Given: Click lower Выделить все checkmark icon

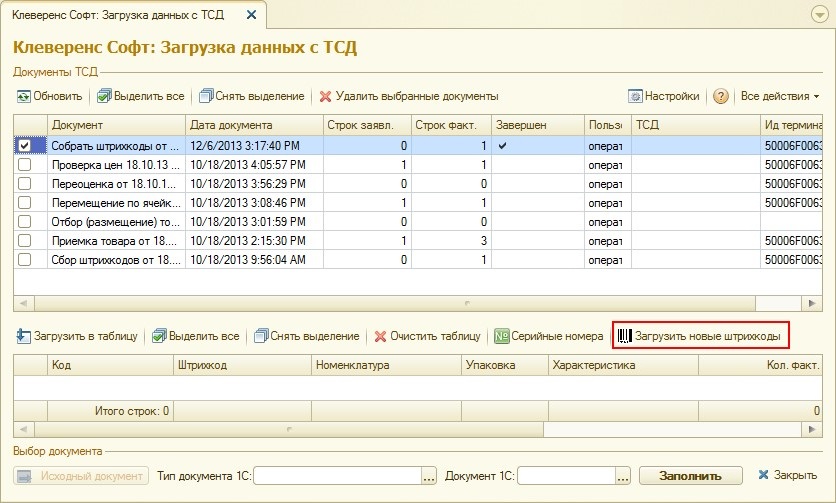Looking at the screenshot, I should click(159, 336).
